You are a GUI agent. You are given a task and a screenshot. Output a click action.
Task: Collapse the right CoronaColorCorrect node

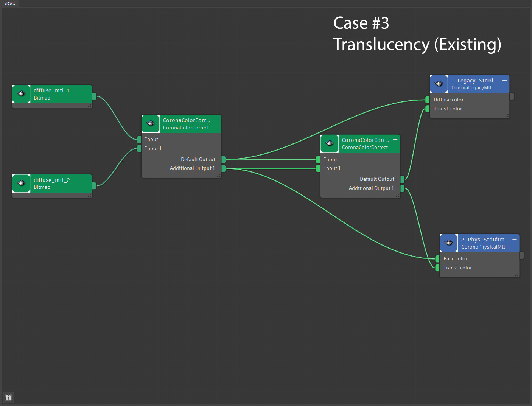click(395, 140)
